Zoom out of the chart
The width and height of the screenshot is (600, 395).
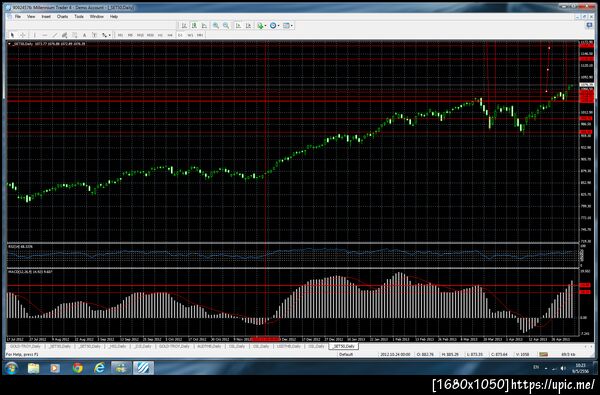click(226, 26)
